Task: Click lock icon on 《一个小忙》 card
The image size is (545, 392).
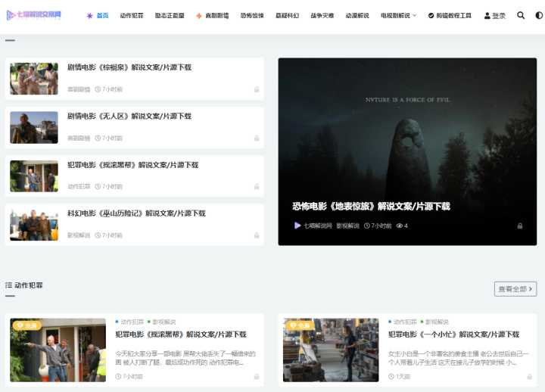Action: point(529,377)
